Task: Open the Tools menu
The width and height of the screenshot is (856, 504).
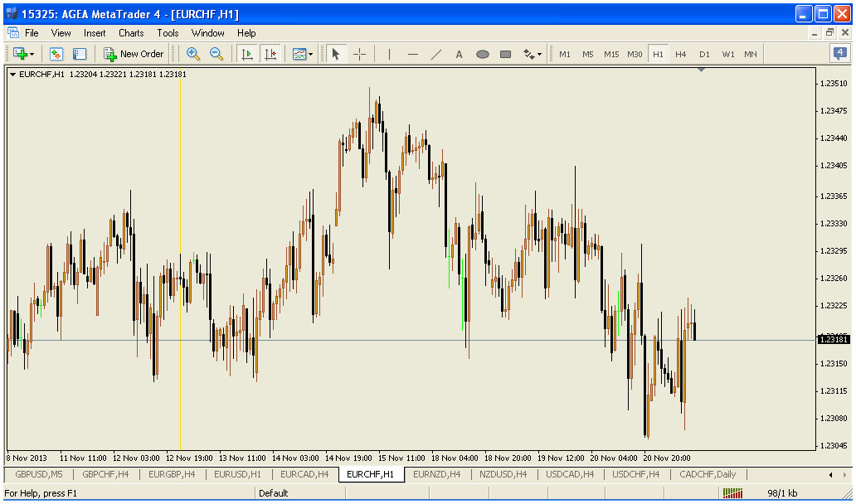Action: (168, 33)
